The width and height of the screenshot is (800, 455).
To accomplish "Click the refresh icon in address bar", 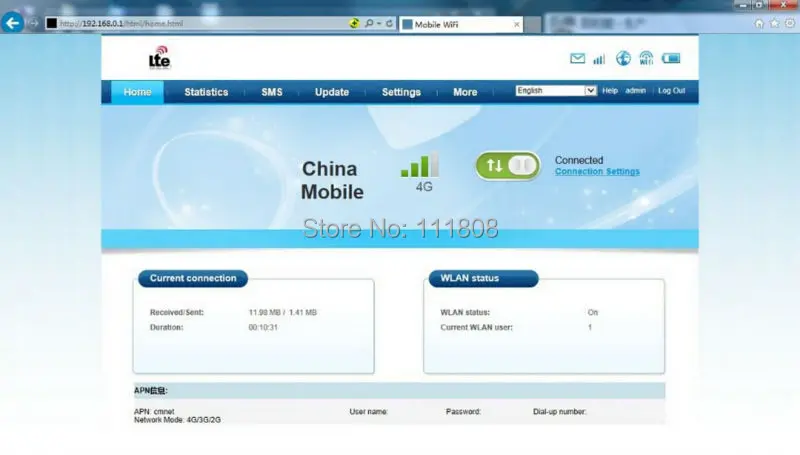I will 389,23.
